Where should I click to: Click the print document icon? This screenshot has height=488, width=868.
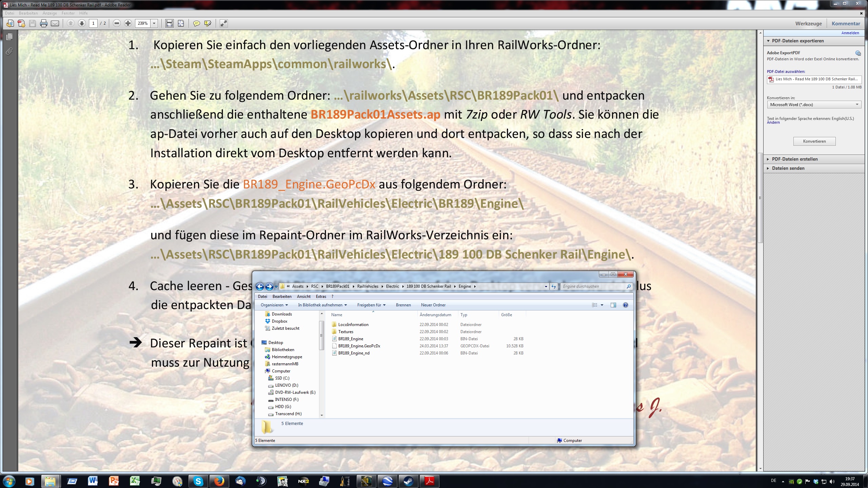click(x=43, y=23)
